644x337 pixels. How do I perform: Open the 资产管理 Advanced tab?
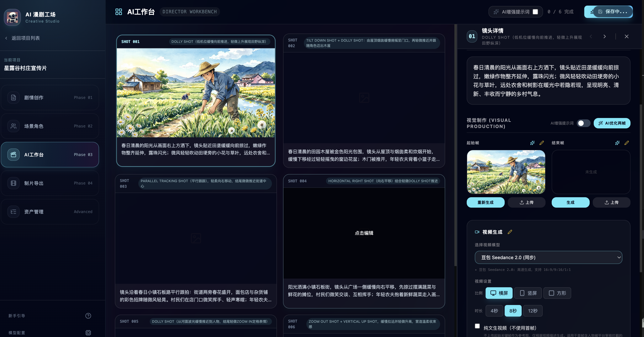50,212
